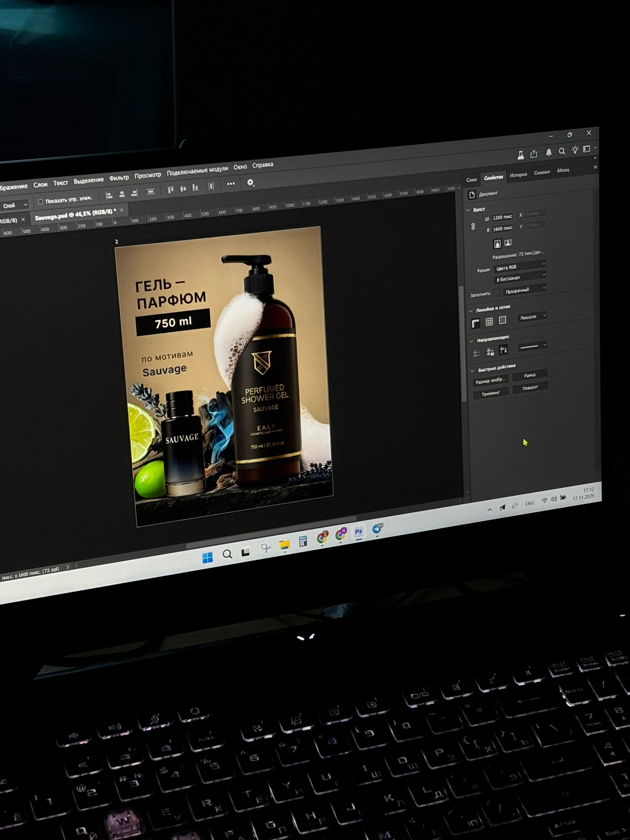
Task: Align left edges in options bar
Action: pyautogui.click(x=109, y=196)
